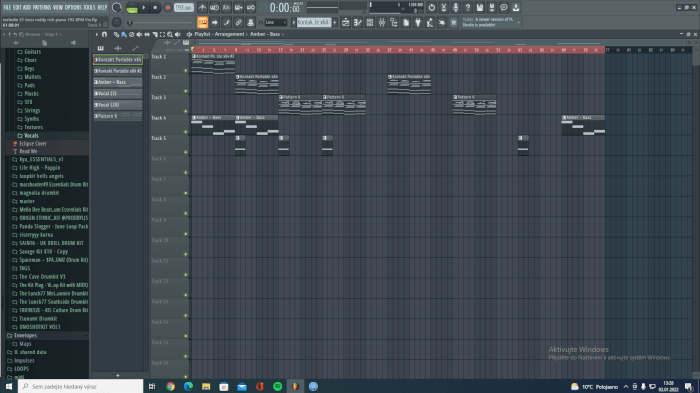This screenshot has width=700, height=393.
Task: Open the TOOLS menu
Action: [x=89, y=8]
